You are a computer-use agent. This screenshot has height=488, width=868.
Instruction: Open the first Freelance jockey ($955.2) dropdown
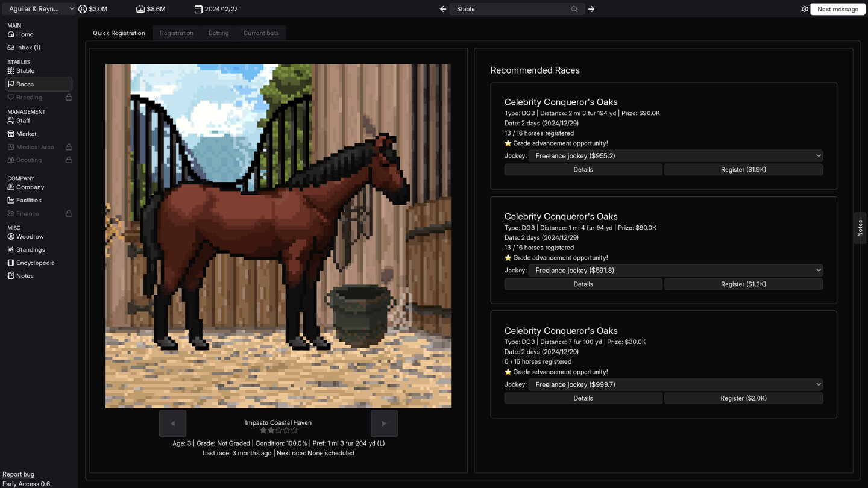click(x=675, y=155)
